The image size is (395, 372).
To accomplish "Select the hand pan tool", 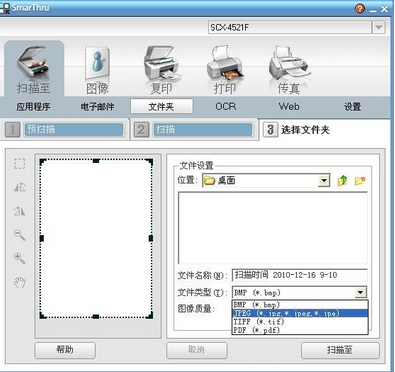I will 20,282.
